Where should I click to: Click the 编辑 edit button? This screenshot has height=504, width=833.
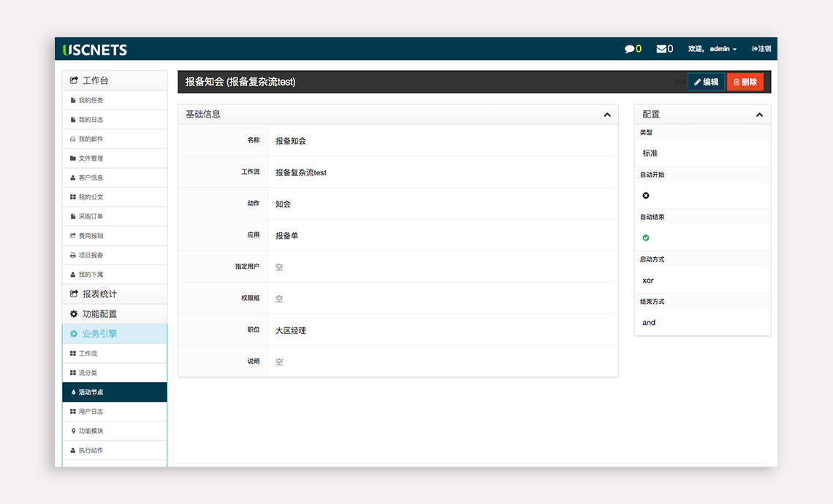(x=706, y=82)
